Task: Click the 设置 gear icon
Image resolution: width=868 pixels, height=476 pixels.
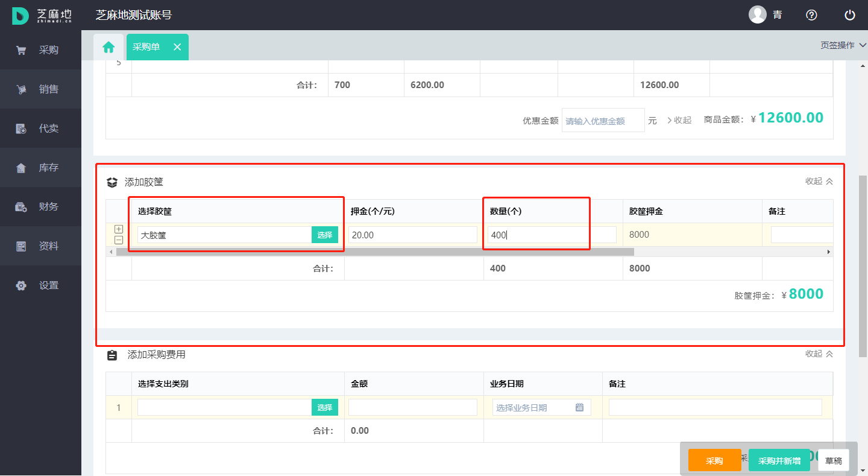Action: (x=21, y=285)
